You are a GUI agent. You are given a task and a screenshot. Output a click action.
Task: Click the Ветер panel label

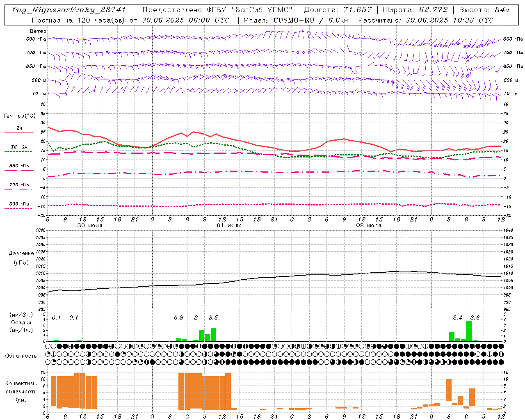[x=38, y=31]
